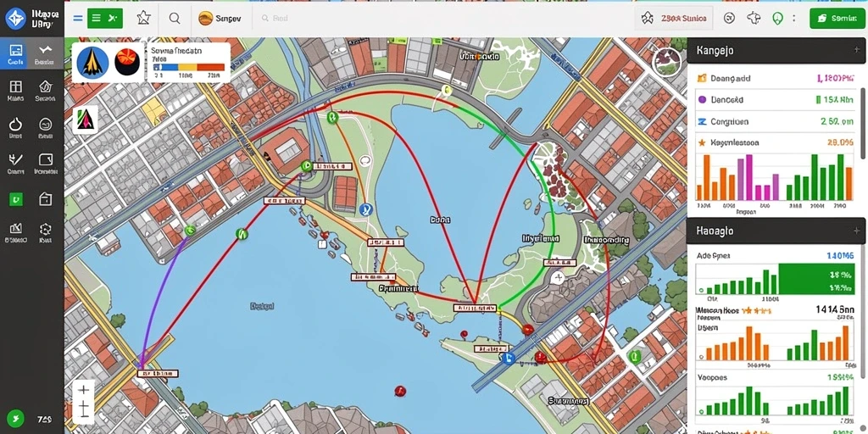Click the star icon in top toolbar
Screen dimensions: 868x434
point(144,19)
